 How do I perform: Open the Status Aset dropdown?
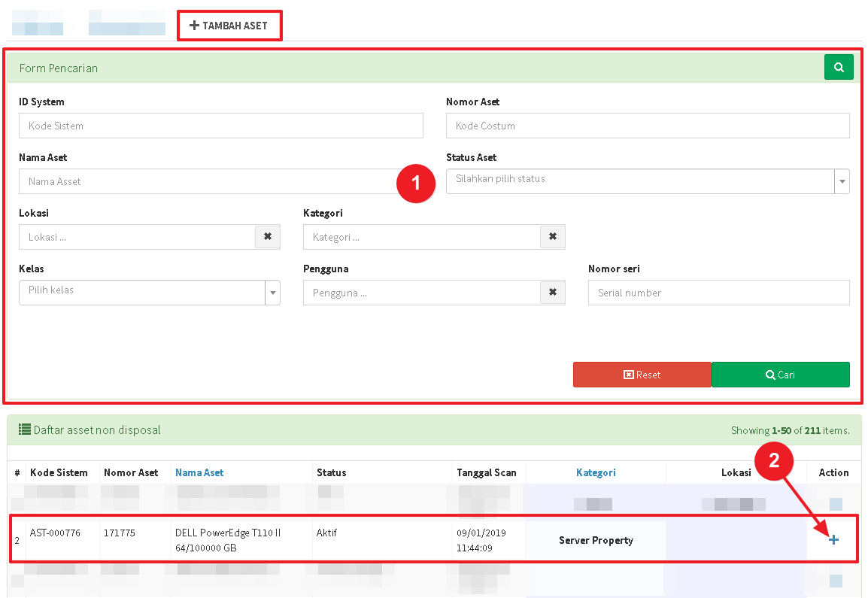[647, 181]
